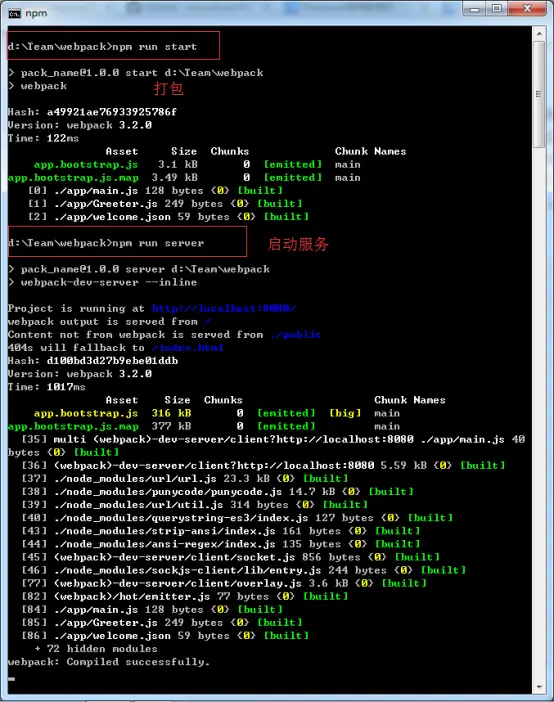This screenshot has height=702, width=554.
Task: Click 'webpack: Compiled successfully.' line
Action: coord(109,662)
